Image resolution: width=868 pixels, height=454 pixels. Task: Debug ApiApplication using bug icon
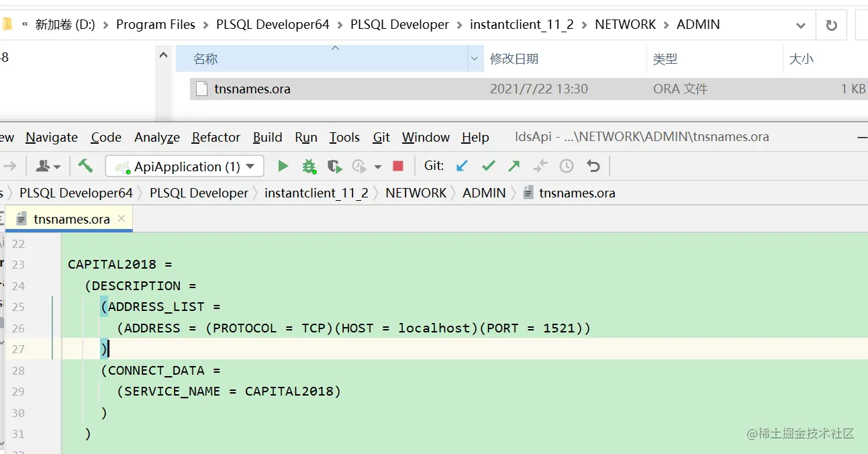tap(309, 166)
